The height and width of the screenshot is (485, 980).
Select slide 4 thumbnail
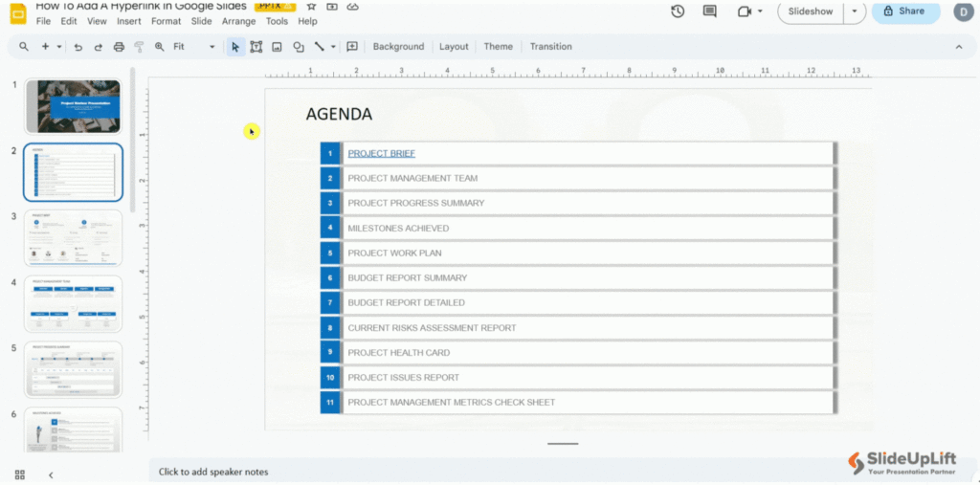(73, 304)
